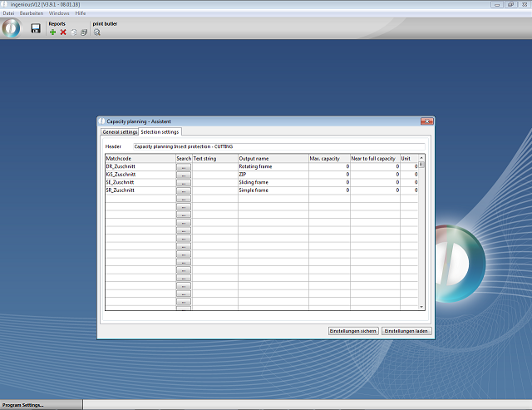The width and height of the screenshot is (532, 410).
Task: Click the Unit column header
Action: (409, 159)
